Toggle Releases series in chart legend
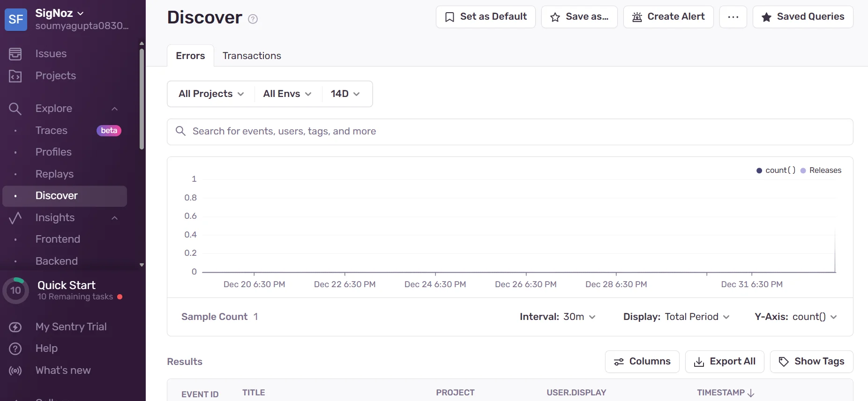The width and height of the screenshot is (868, 401). pyautogui.click(x=821, y=171)
